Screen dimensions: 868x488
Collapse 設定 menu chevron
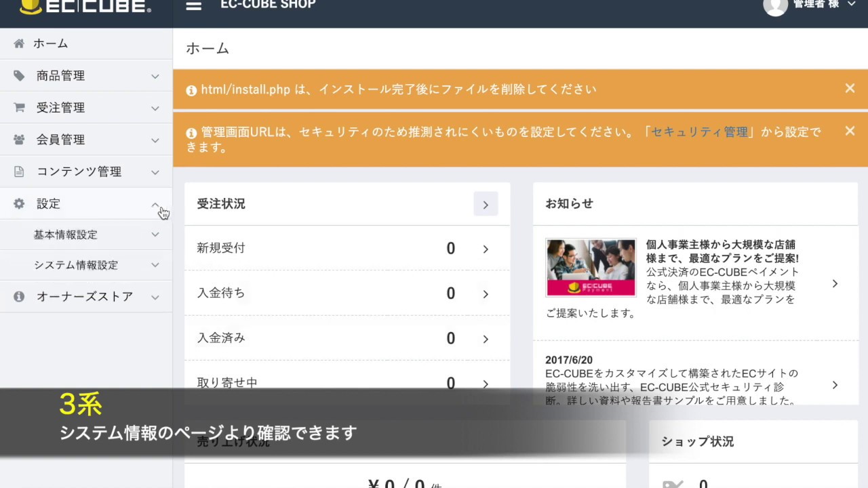(x=155, y=203)
